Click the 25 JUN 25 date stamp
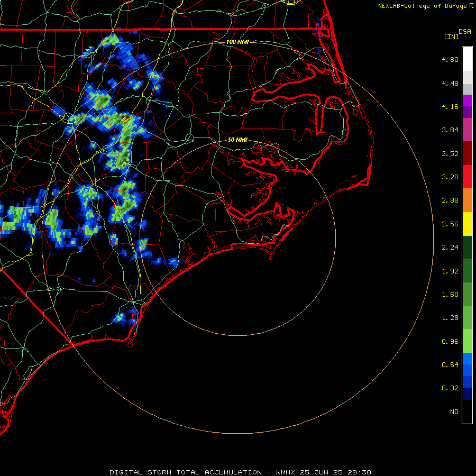Viewport: 476px width, 476px height. 322,472
